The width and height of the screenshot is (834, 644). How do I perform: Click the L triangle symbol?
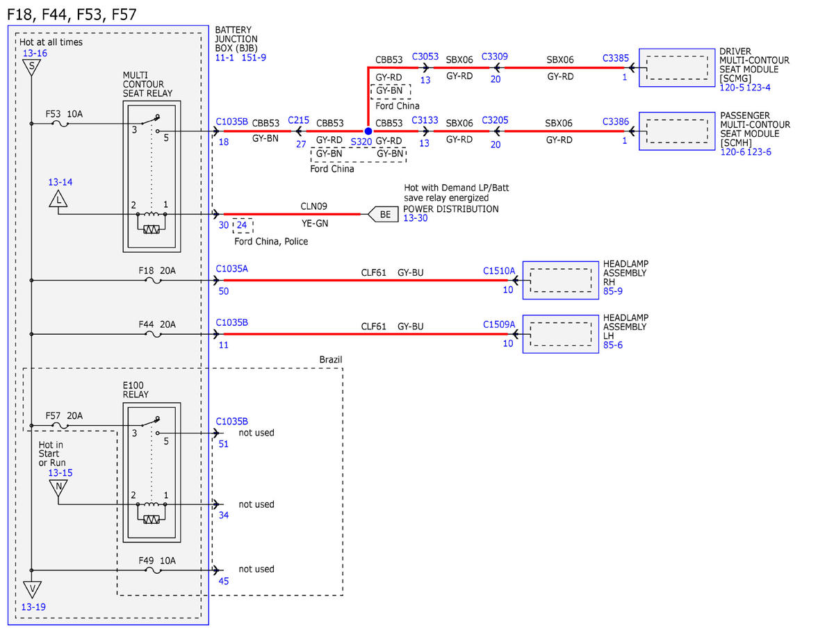point(58,199)
